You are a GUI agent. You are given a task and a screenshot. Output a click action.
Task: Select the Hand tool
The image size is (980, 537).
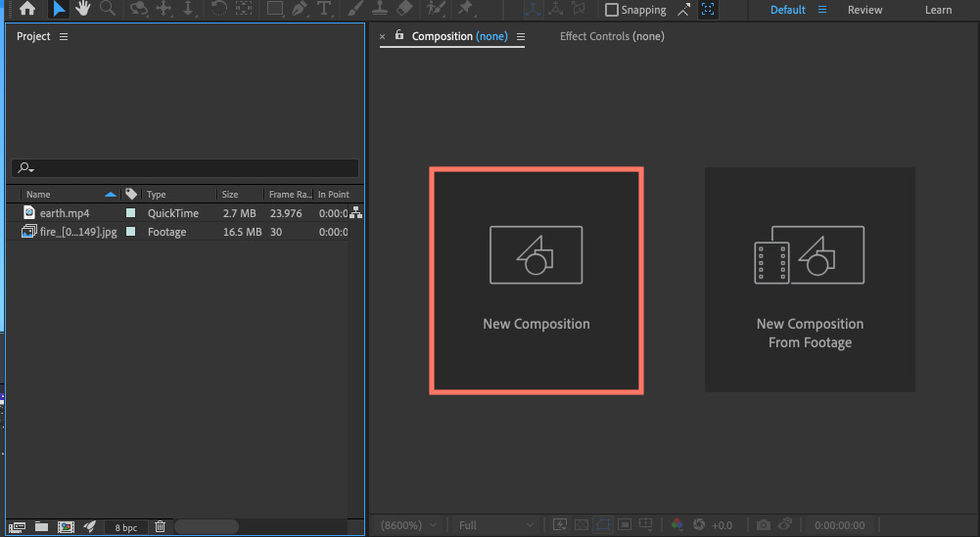tap(82, 9)
